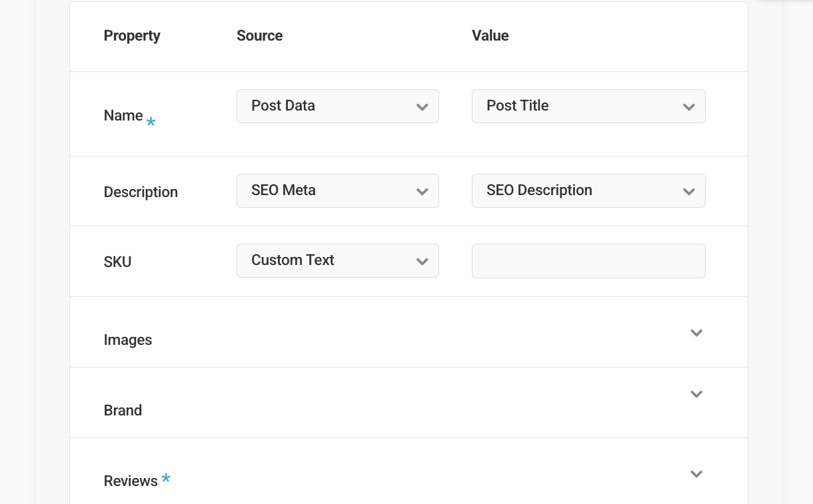Click the blue required asterisk next to Name
Image resolution: width=813 pixels, height=504 pixels.
pos(151,123)
